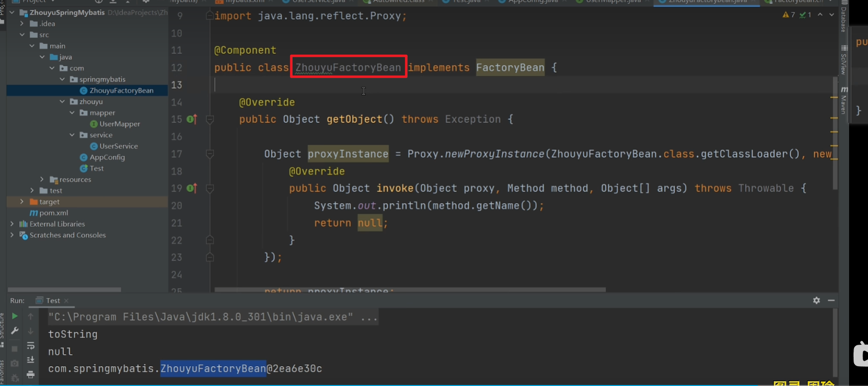Expand Scratches and Consoles node

point(12,235)
